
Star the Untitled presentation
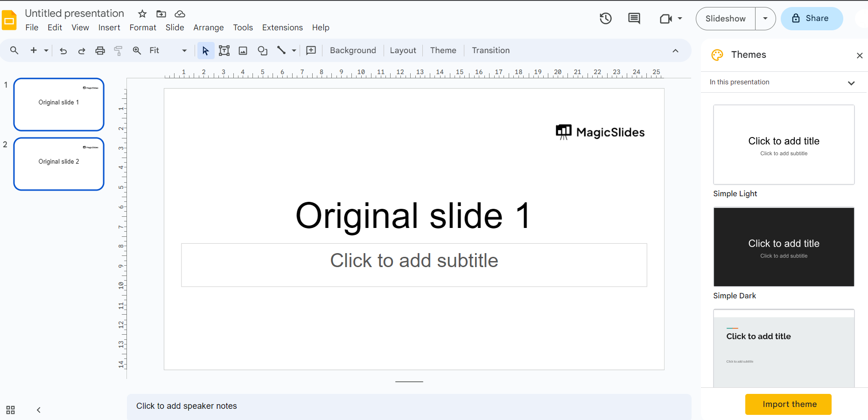coord(142,14)
